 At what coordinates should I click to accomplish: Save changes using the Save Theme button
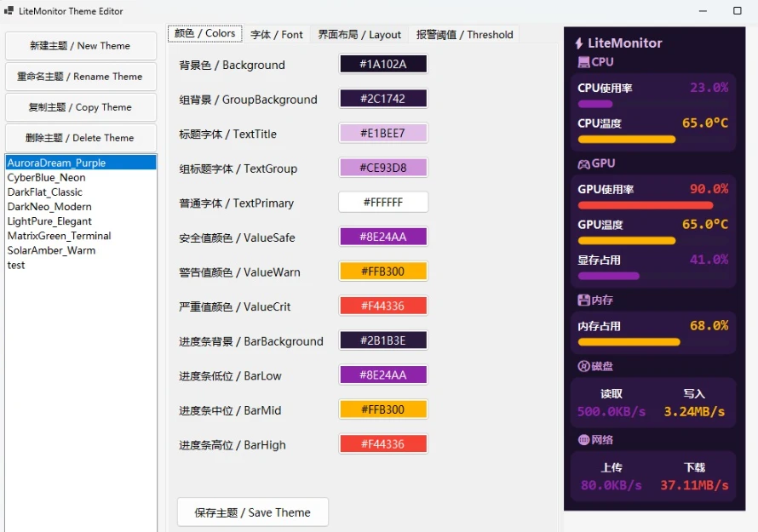[x=252, y=512]
